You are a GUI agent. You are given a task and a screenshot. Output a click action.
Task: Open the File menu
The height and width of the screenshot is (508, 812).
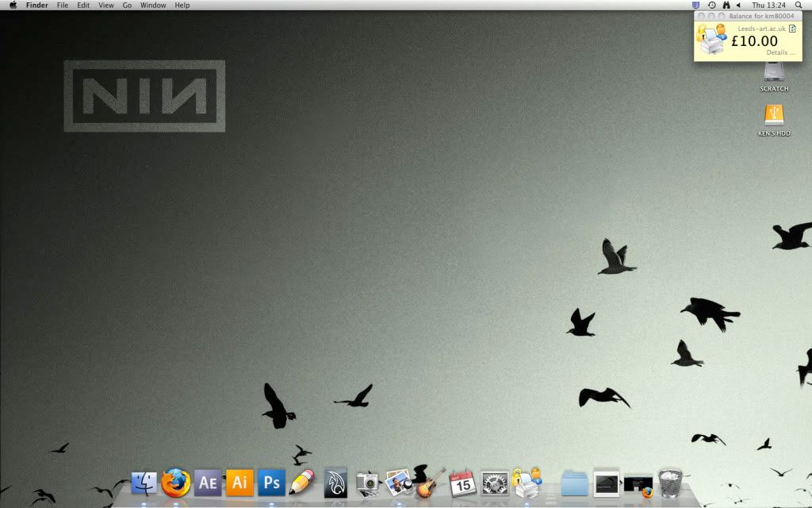coord(63,6)
